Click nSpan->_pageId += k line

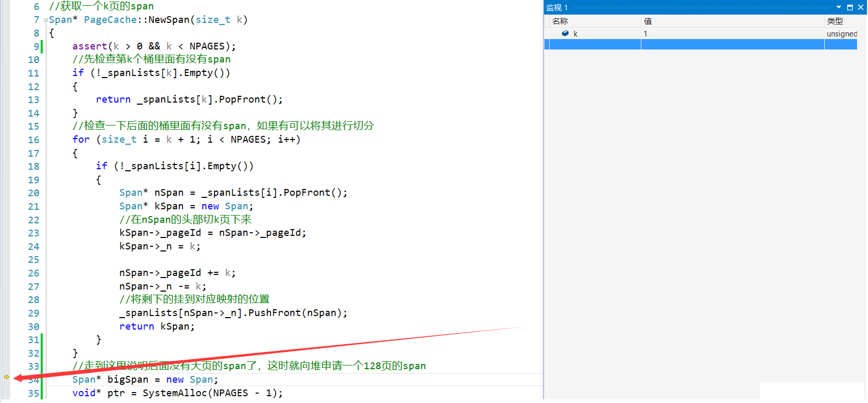[177, 272]
